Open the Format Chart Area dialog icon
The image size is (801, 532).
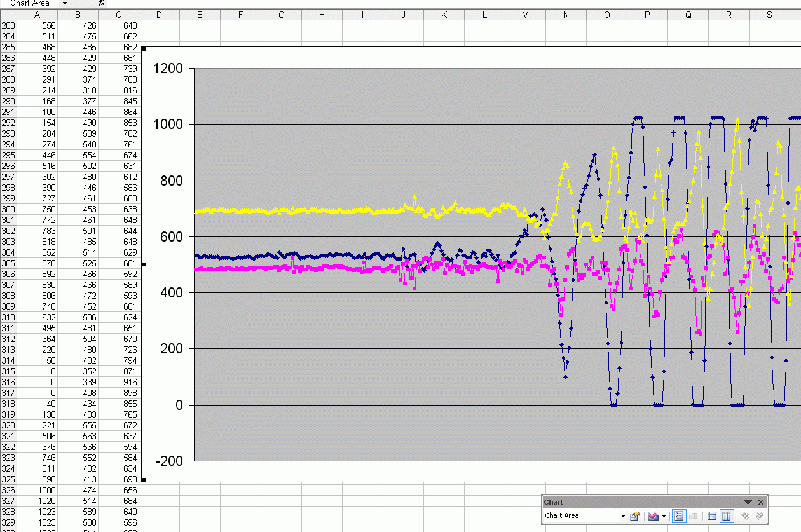point(634,516)
